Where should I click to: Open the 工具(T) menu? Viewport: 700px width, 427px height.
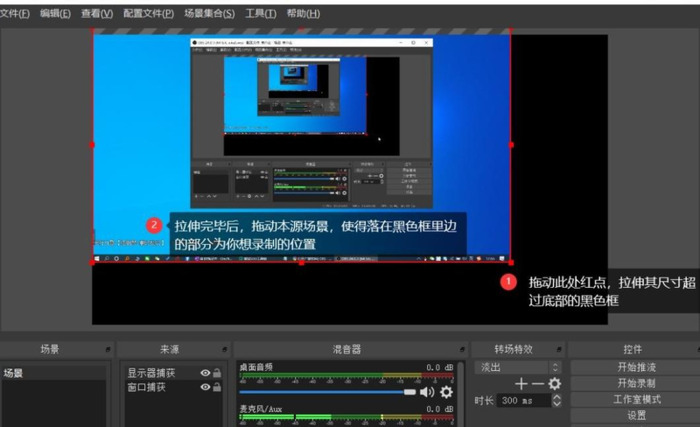260,13
